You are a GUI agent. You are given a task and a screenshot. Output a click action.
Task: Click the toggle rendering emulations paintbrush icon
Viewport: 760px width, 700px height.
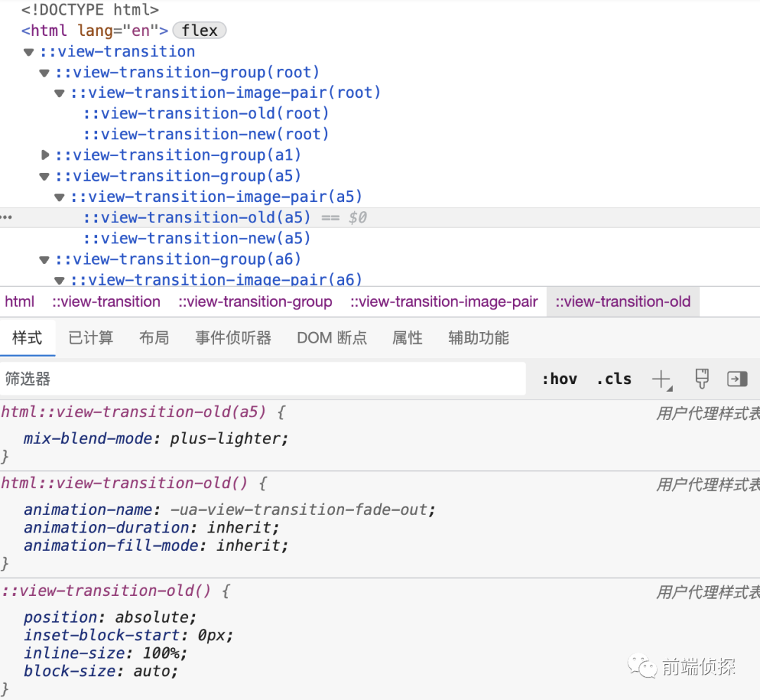pyautogui.click(x=701, y=378)
